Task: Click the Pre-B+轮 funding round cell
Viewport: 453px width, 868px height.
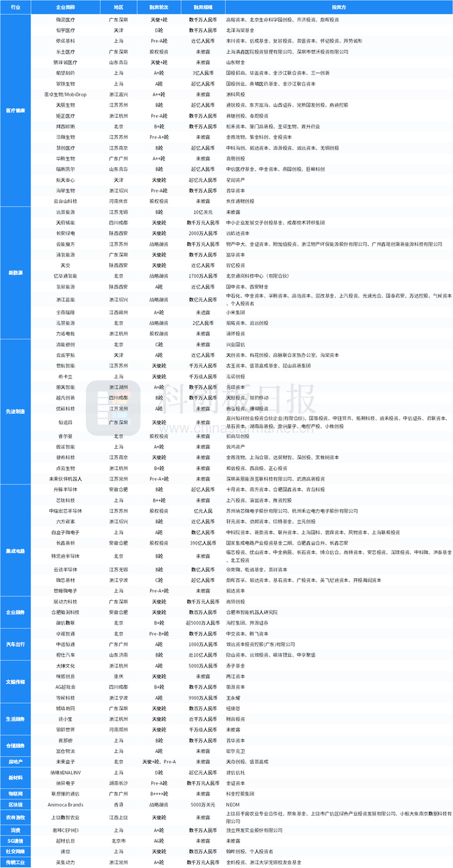Action: pos(159,634)
